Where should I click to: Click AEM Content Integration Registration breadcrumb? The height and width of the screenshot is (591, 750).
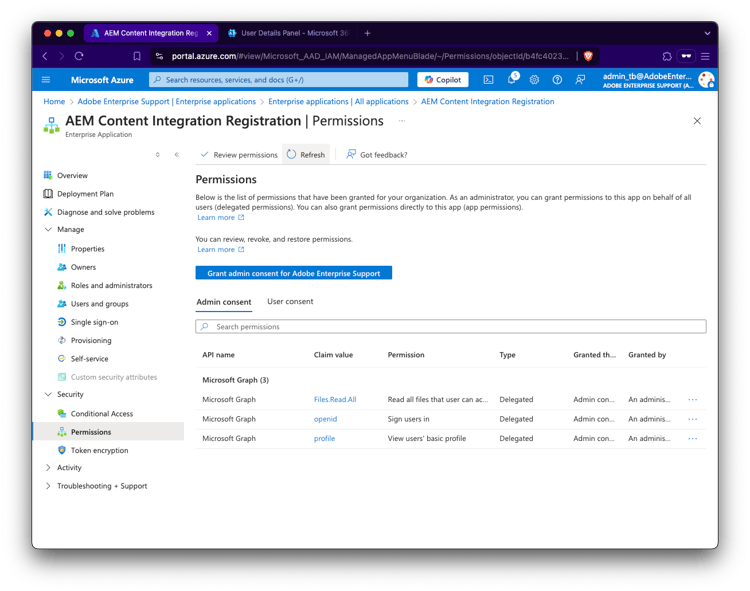(x=487, y=101)
